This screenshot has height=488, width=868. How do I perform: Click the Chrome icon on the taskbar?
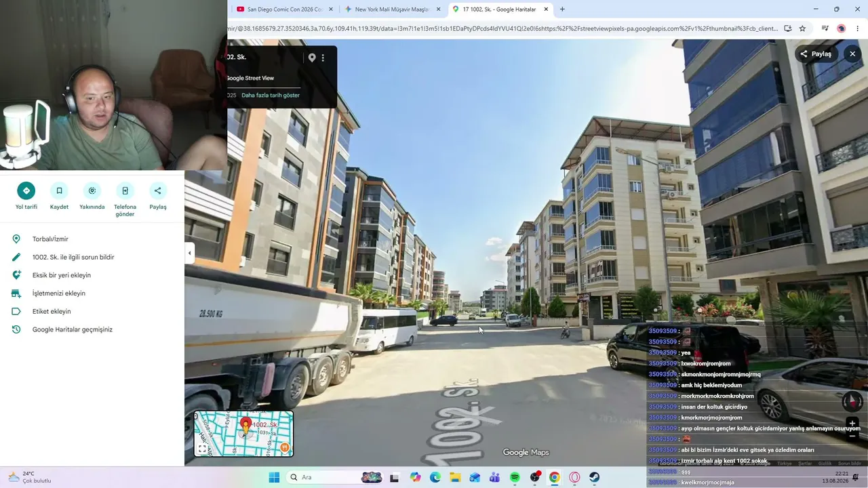(x=555, y=477)
